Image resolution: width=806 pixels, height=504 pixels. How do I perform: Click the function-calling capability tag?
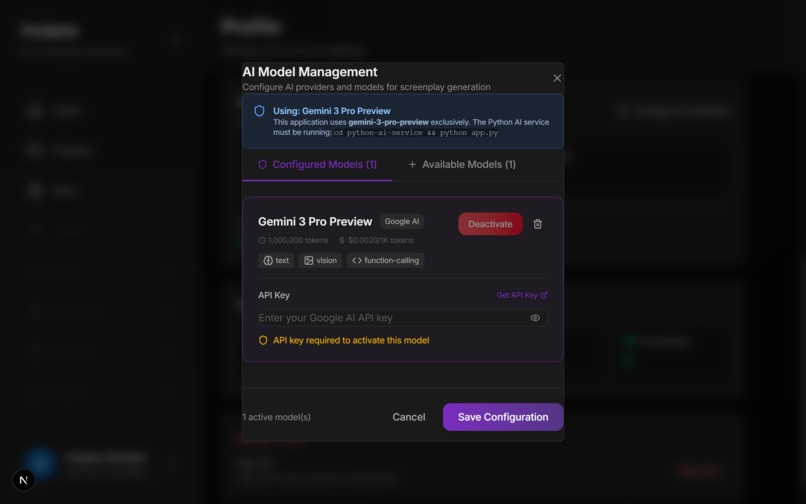pos(386,260)
